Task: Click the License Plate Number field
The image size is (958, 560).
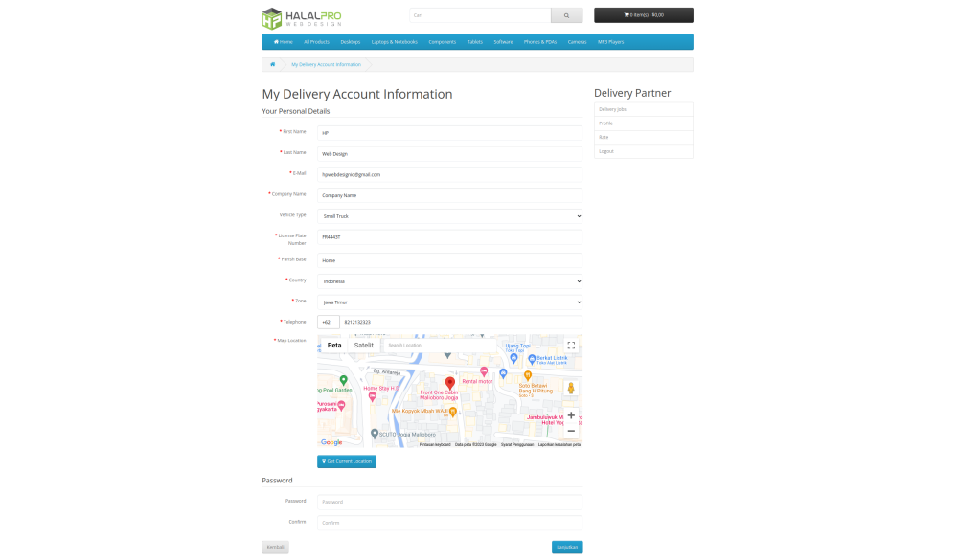Action: pyautogui.click(x=449, y=237)
